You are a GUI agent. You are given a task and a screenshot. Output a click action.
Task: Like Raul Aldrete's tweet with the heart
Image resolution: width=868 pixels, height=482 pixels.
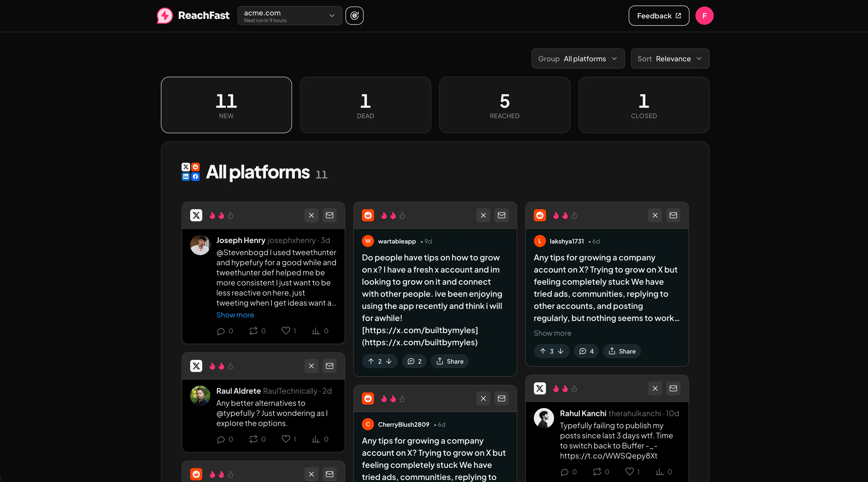(286, 439)
